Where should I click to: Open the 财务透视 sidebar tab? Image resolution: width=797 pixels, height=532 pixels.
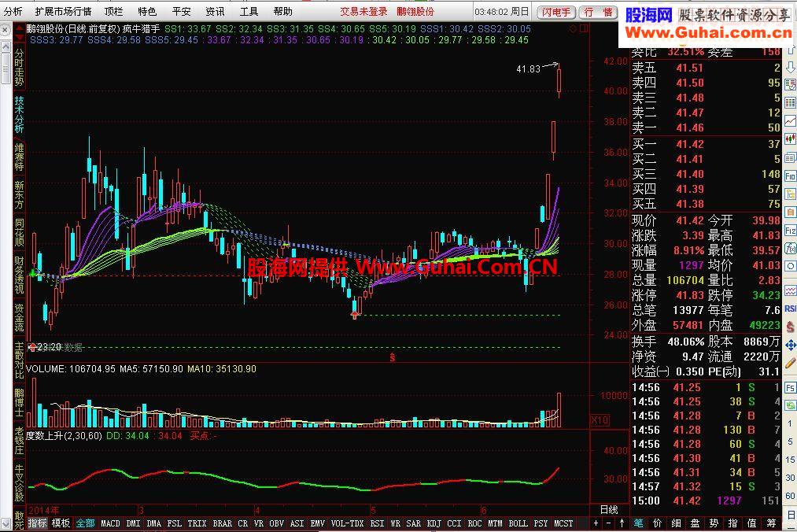pos(19,275)
